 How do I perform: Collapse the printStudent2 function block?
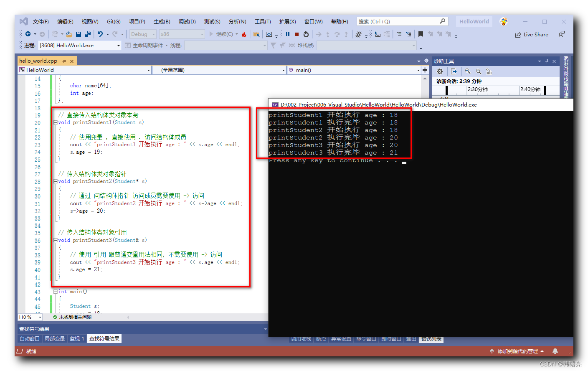tap(56, 181)
